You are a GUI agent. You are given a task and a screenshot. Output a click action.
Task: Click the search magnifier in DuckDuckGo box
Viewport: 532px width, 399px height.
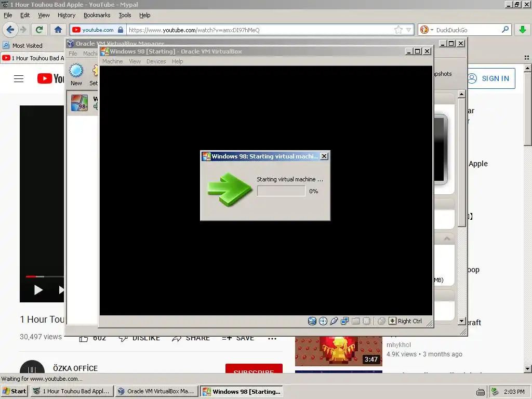tap(505, 30)
